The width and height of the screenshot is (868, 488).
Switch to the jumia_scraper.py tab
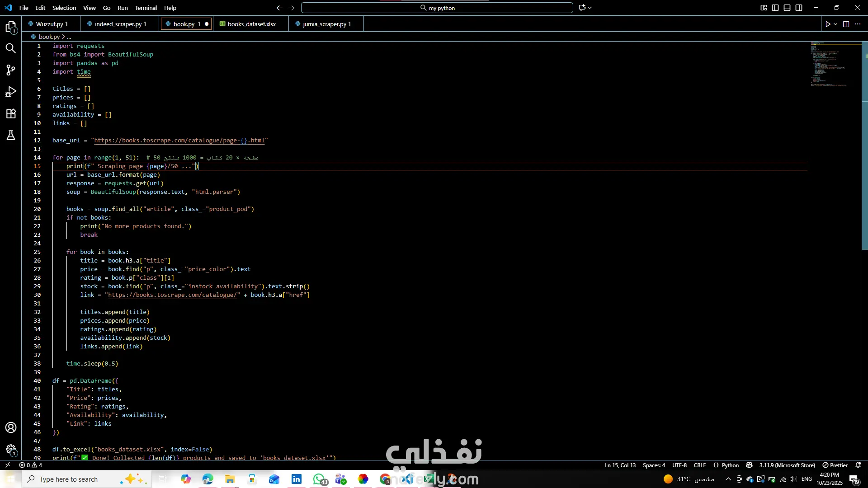point(324,24)
